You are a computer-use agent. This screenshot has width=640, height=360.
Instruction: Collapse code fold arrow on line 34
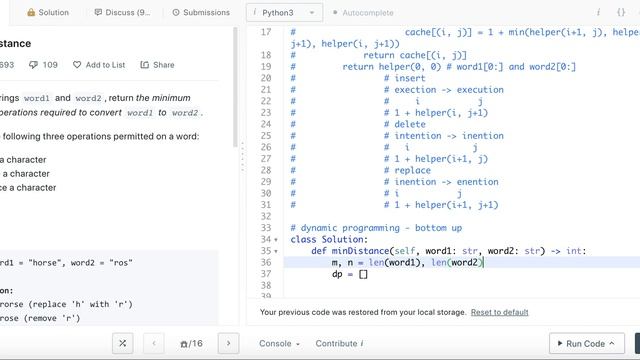(276, 240)
